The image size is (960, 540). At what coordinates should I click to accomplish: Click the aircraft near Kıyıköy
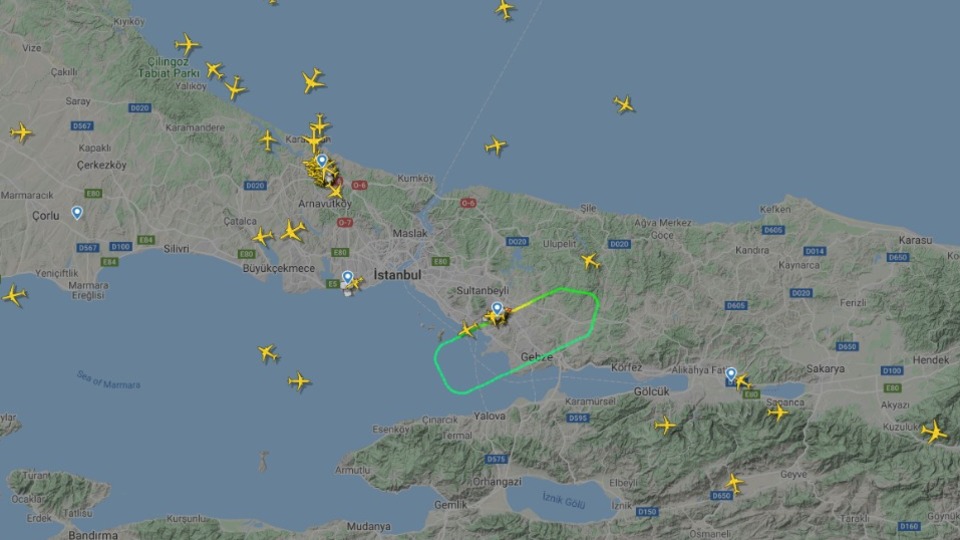click(187, 44)
